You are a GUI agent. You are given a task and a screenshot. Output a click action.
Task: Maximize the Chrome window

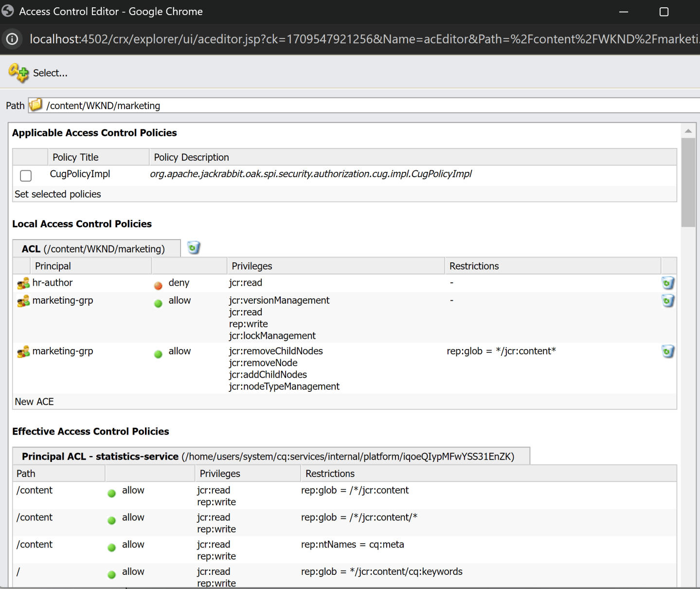coord(664,12)
